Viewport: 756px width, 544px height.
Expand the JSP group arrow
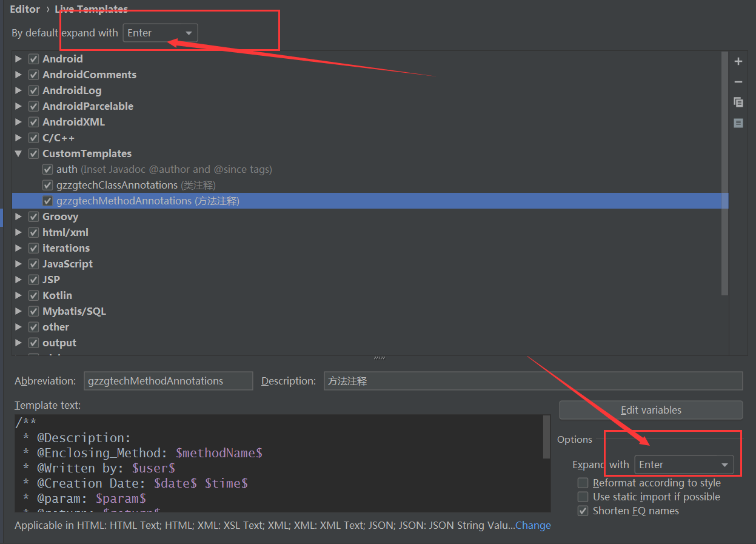(18, 280)
